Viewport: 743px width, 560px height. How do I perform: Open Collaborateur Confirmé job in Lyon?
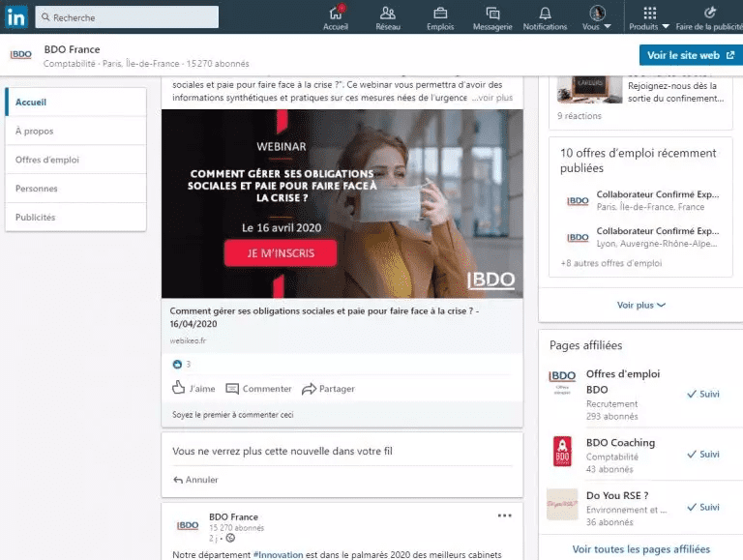click(657, 231)
